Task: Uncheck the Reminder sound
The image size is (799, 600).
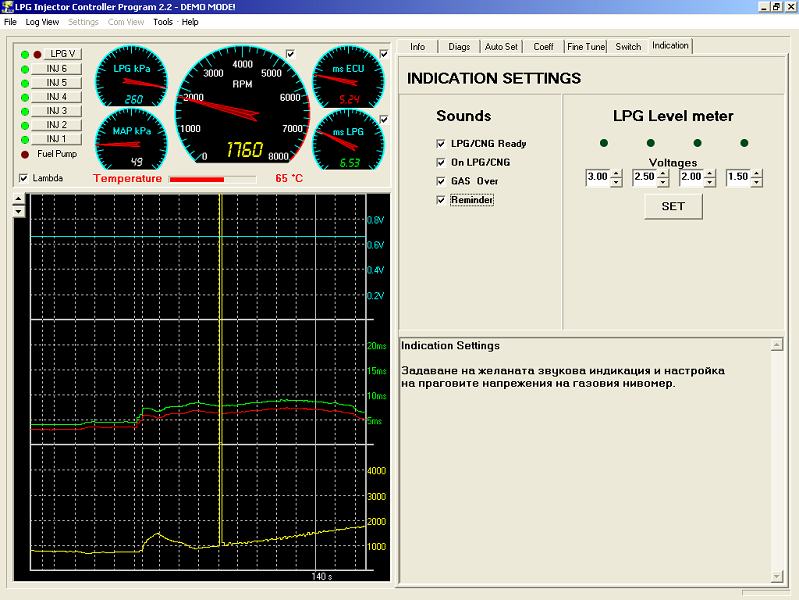Action: pos(441,200)
